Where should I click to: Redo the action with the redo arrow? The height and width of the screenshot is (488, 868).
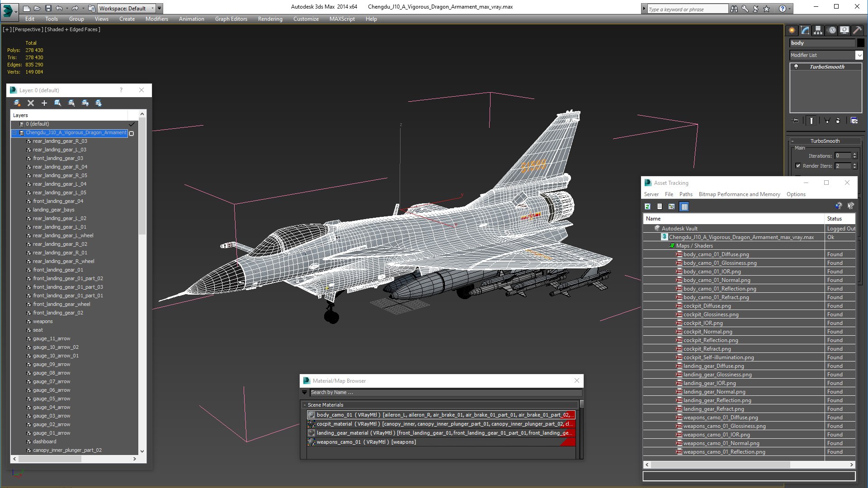(x=75, y=8)
